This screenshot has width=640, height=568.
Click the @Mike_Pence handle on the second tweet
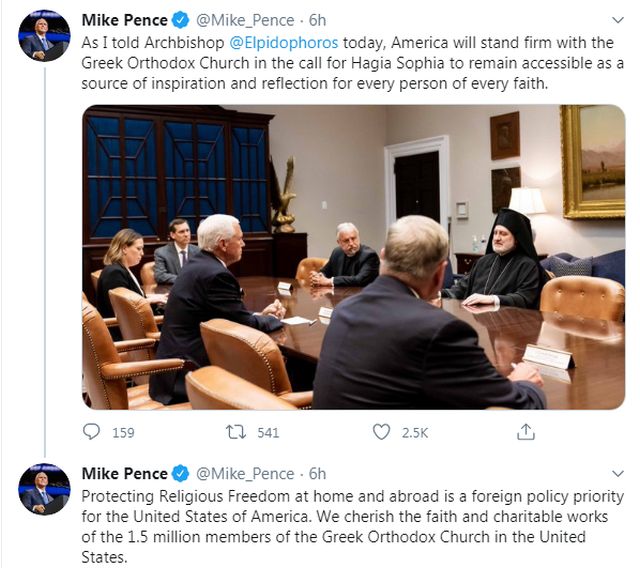(x=244, y=473)
